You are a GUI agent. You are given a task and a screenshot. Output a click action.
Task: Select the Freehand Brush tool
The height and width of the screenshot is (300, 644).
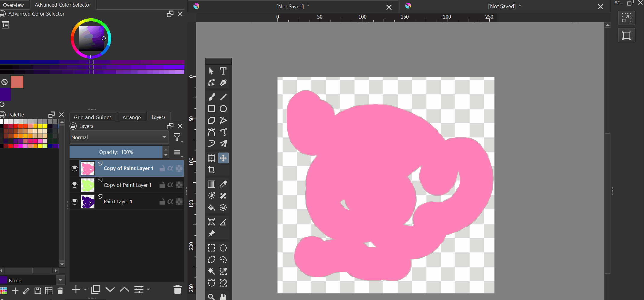(x=211, y=97)
